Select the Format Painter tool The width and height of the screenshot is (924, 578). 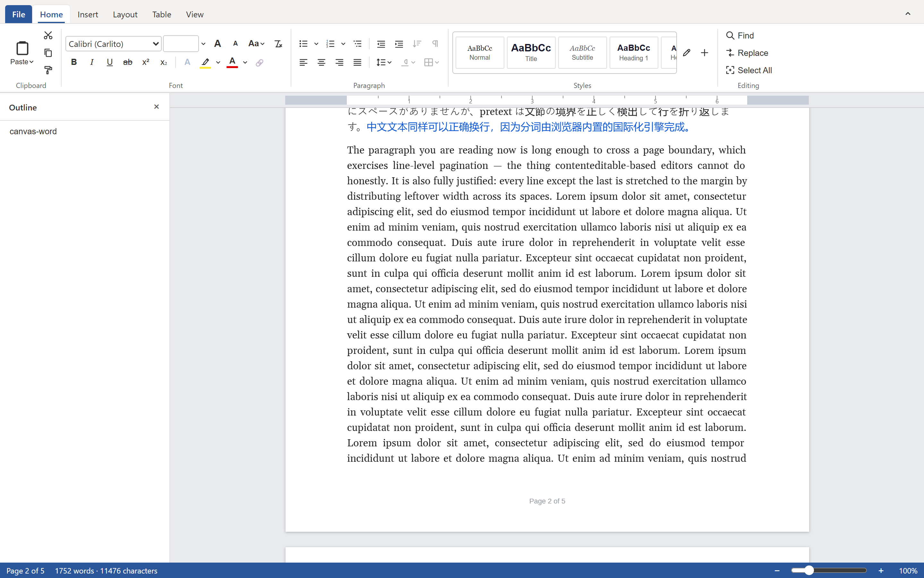(x=48, y=70)
